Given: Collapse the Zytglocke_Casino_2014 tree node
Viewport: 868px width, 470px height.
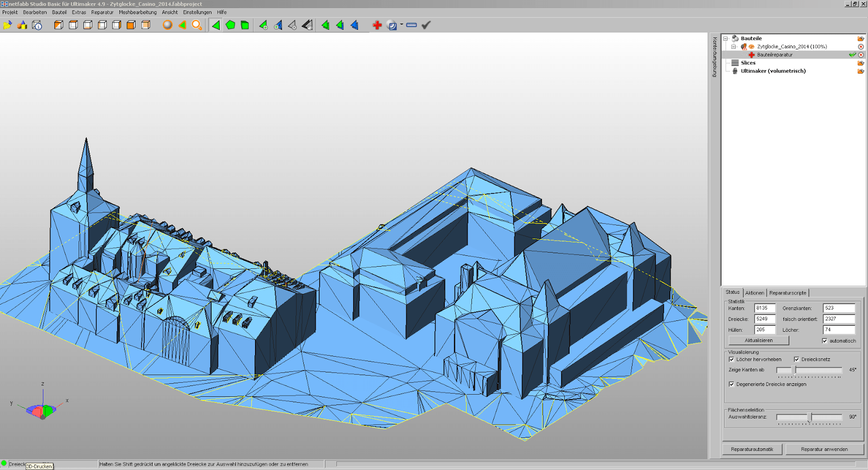Looking at the screenshot, I should point(733,47).
